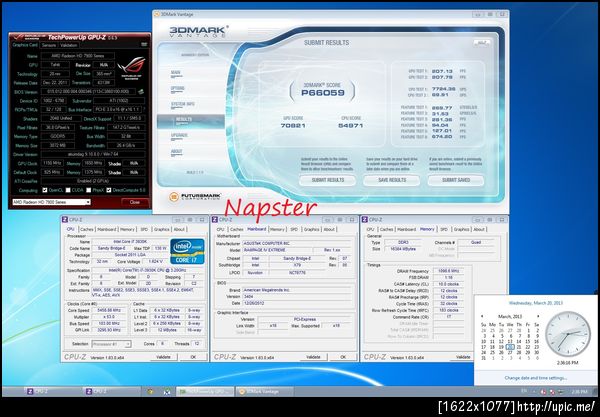Select March 21 in the calendar

point(519,347)
